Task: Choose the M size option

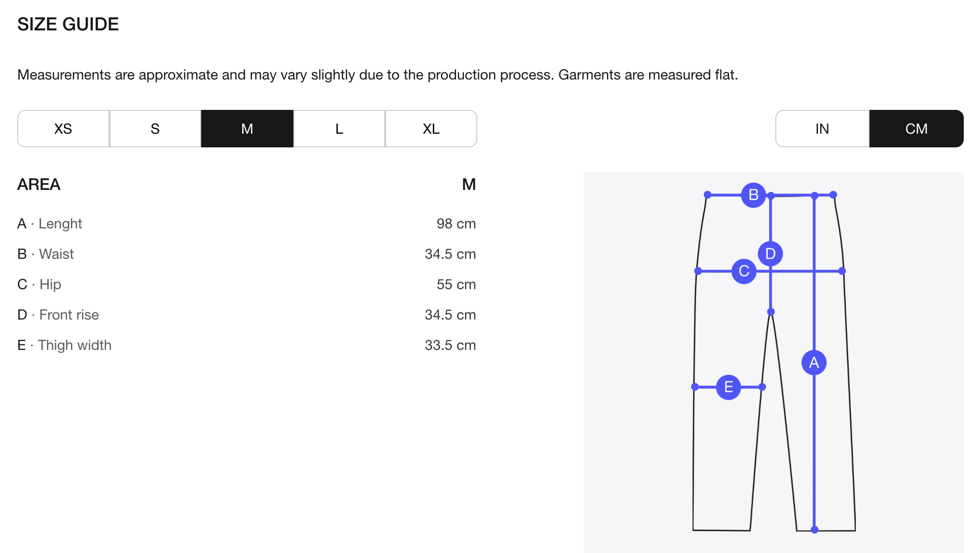Action: tap(247, 129)
